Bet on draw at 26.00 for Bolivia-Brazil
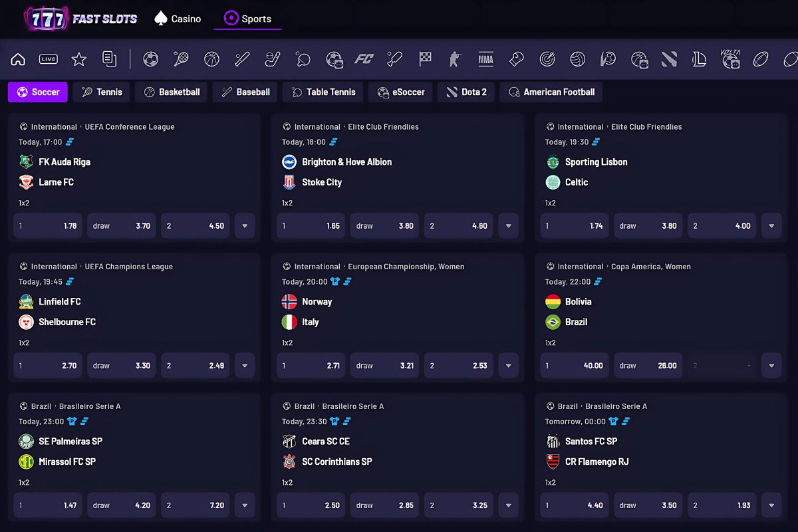 point(648,366)
